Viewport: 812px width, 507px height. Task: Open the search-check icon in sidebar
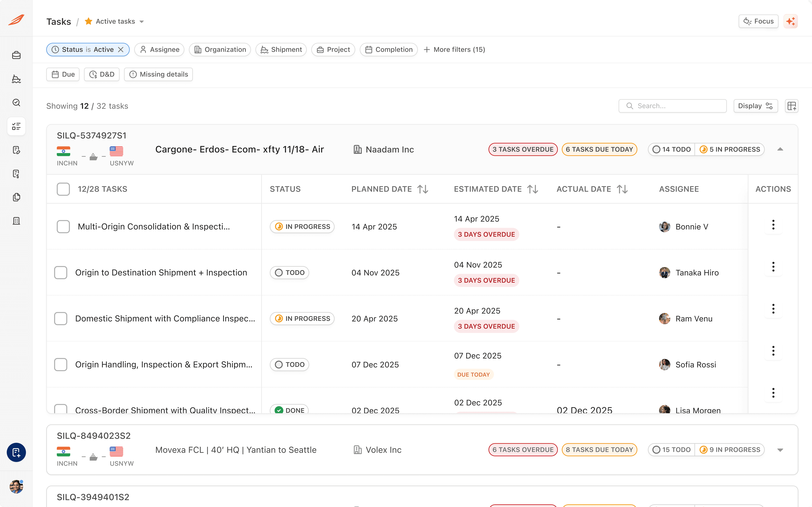click(16, 103)
